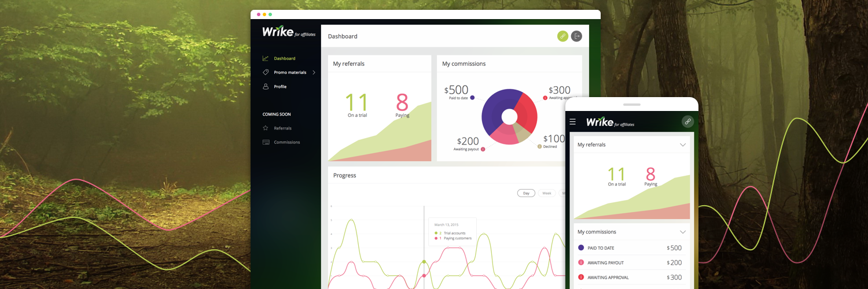868x289 pixels.
Task: Select the Commissions label under Coming Soon
Action: 287,142
